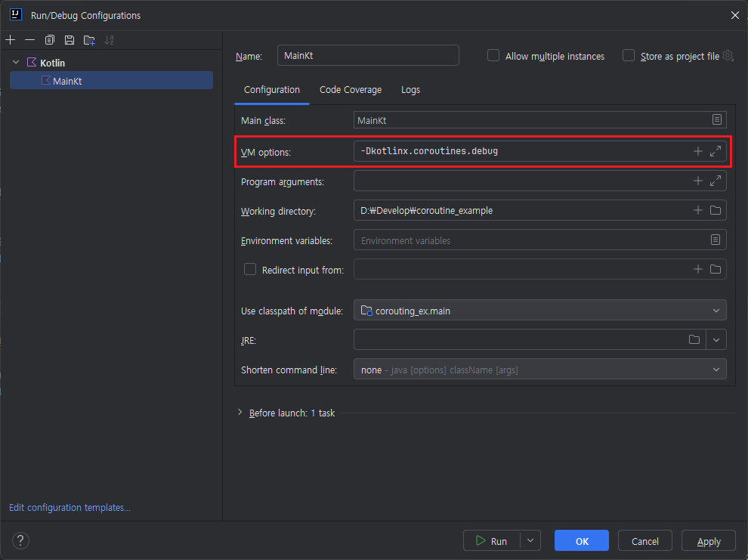Expand the Before launch section

point(240,413)
